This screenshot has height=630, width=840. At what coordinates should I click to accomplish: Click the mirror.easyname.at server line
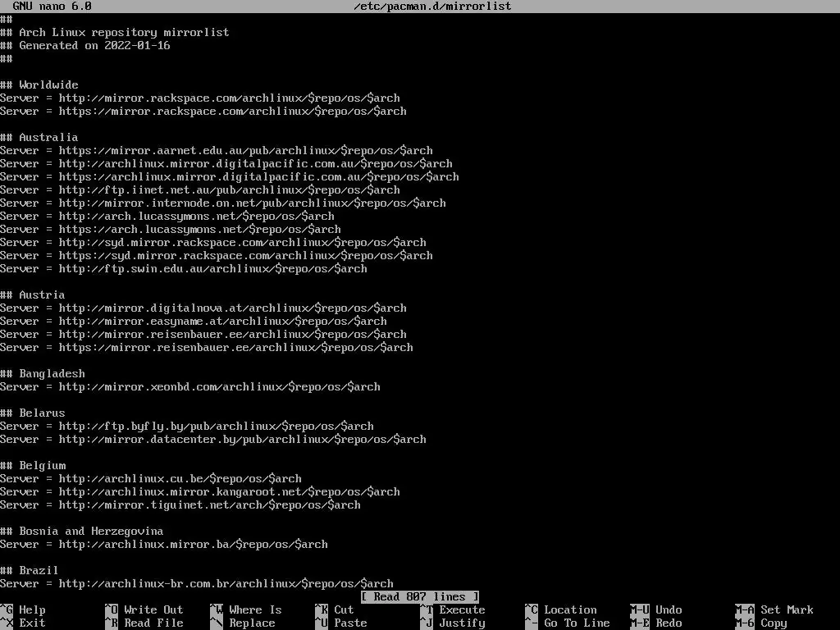point(194,321)
